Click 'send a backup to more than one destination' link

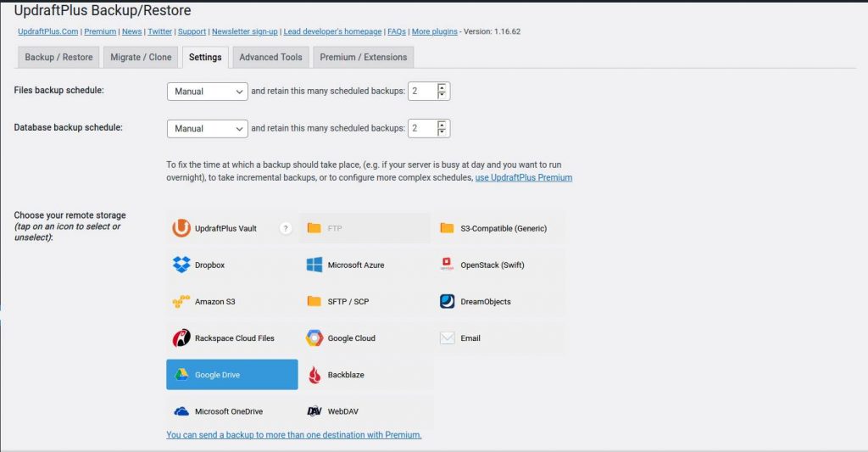pos(294,435)
